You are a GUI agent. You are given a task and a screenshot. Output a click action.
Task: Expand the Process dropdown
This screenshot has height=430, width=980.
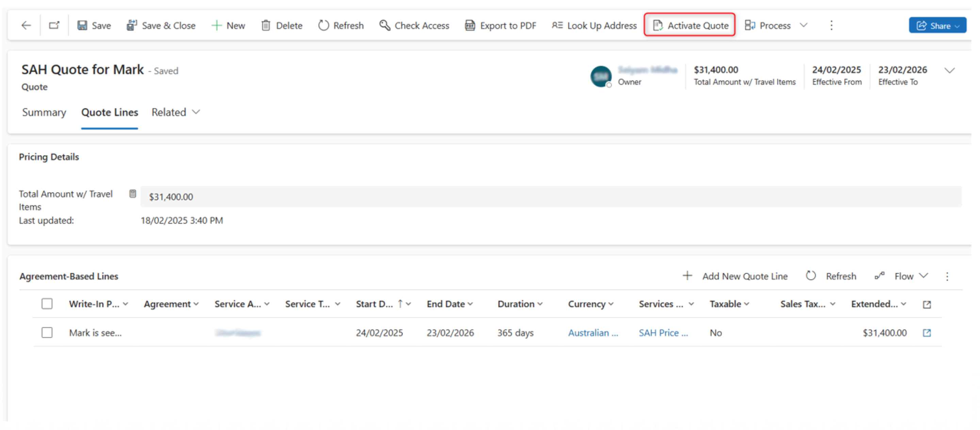803,26
